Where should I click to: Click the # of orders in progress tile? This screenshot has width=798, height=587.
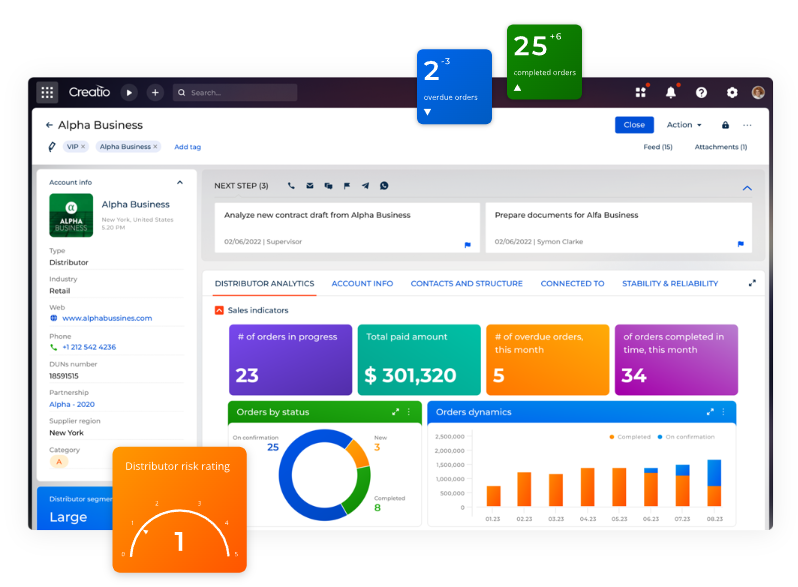pyautogui.click(x=291, y=360)
